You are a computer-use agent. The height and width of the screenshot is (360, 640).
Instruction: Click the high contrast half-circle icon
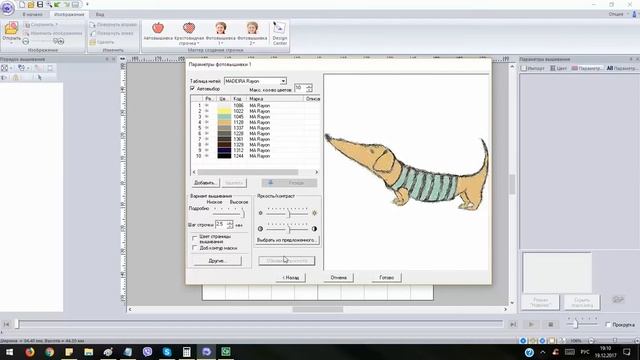(314, 229)
